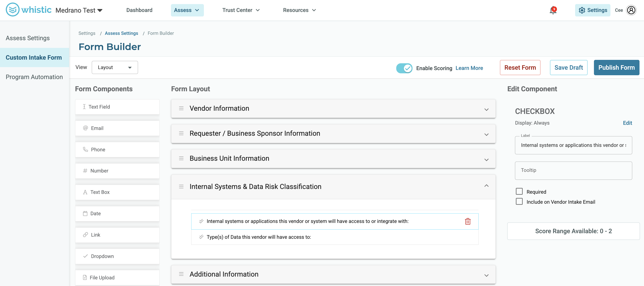Click the Whistic logo icon

tap(12, 10)
